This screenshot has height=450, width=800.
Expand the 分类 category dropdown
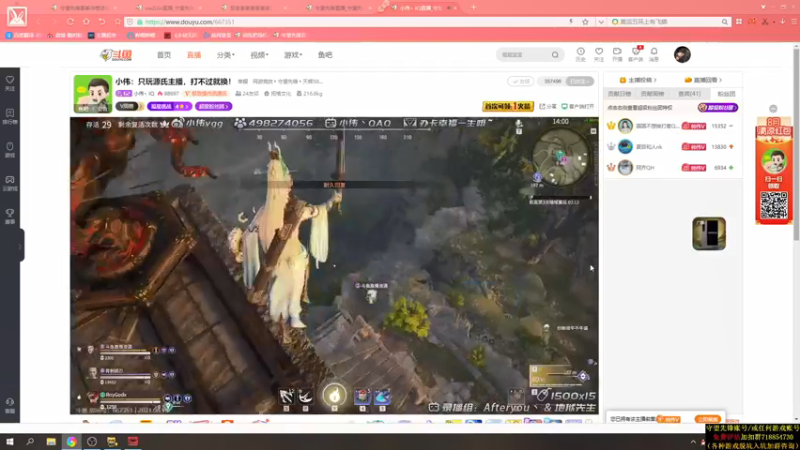[226, 55]
